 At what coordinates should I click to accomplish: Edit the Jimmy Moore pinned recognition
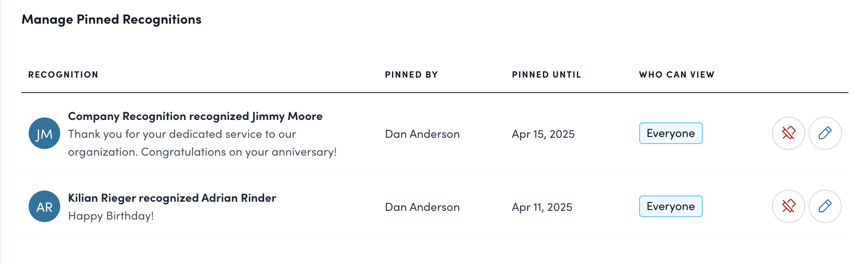tap(825, 133)
